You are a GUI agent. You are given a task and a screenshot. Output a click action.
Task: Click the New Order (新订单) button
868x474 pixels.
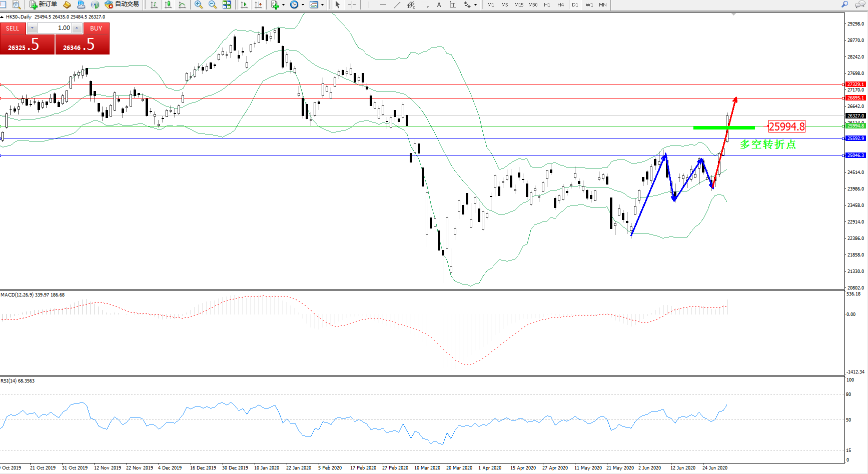43,4
